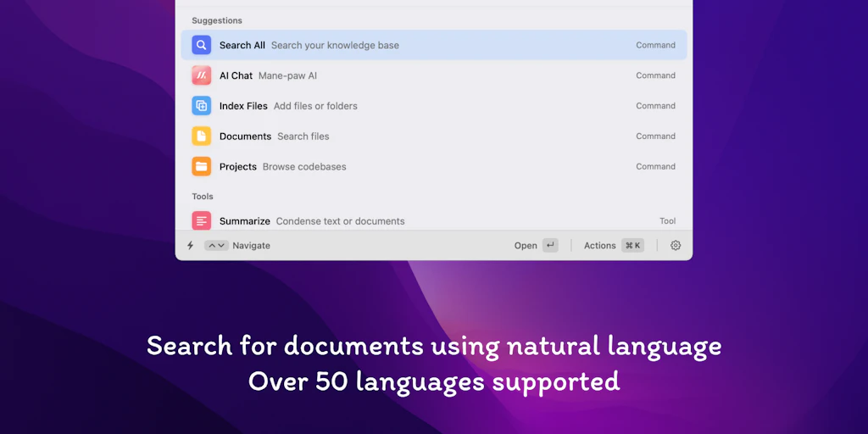Select the AI Chat command
This screenshot has height=434, width=868.
(x=434, y=75)
